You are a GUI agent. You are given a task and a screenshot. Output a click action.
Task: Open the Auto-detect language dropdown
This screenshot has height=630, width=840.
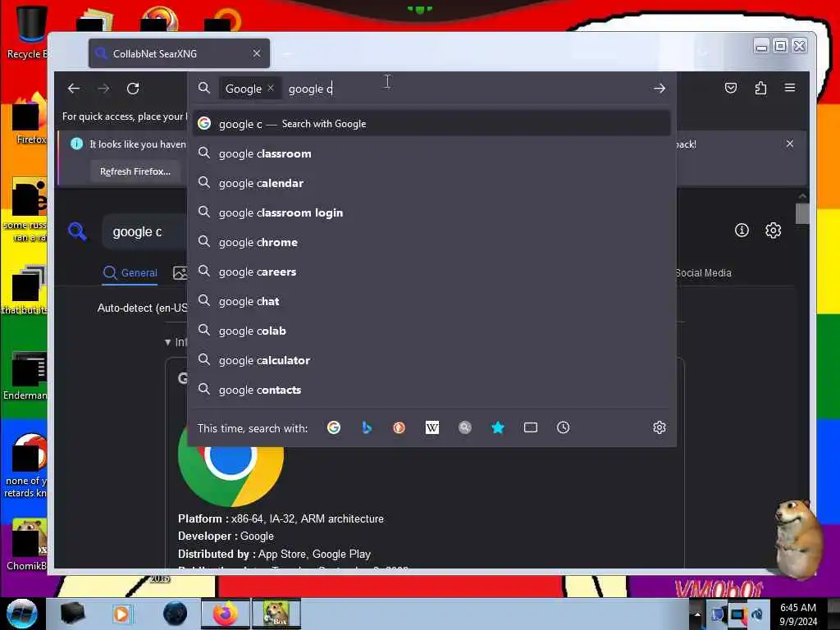tap(142, 308)
